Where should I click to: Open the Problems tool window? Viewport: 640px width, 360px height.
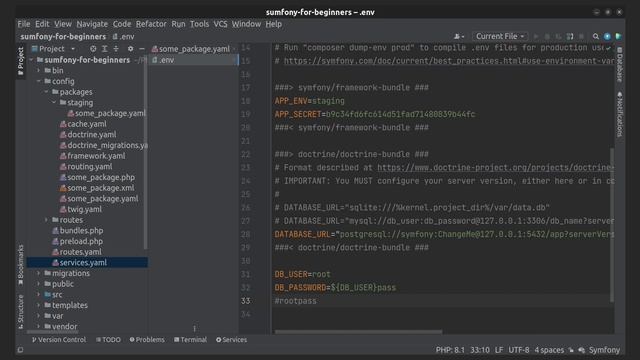tap(147, 340)
